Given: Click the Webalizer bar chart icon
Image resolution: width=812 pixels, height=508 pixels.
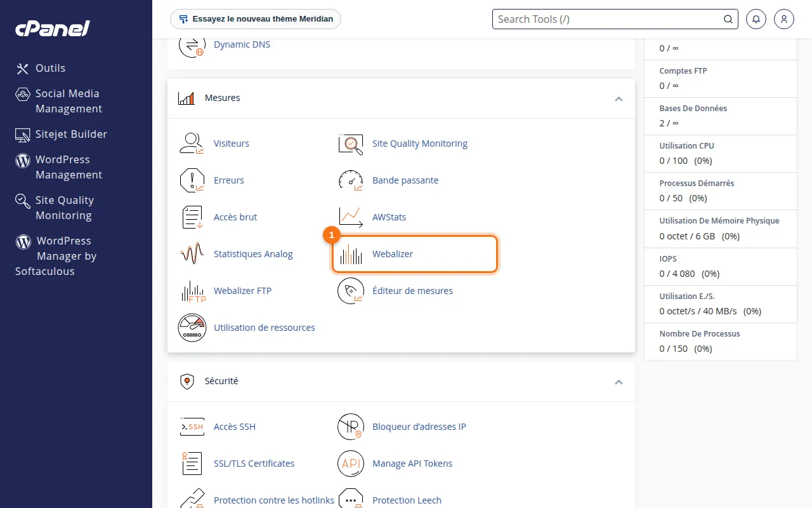Looking at the screenshot, I should pos(350,254).
